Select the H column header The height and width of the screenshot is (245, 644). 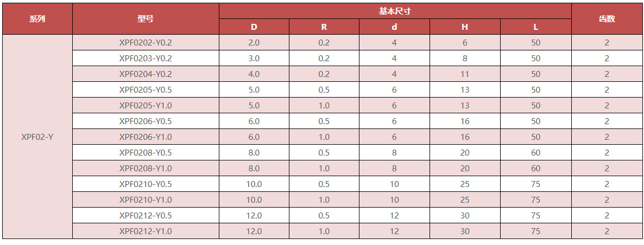[x=465, y=27]
